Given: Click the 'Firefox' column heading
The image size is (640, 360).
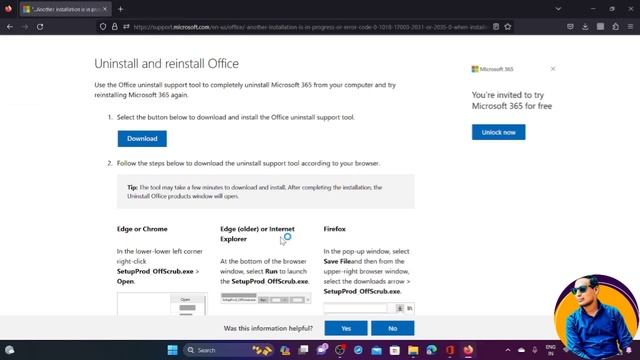Looking at the screenshot, I should [x=334, y=229].
